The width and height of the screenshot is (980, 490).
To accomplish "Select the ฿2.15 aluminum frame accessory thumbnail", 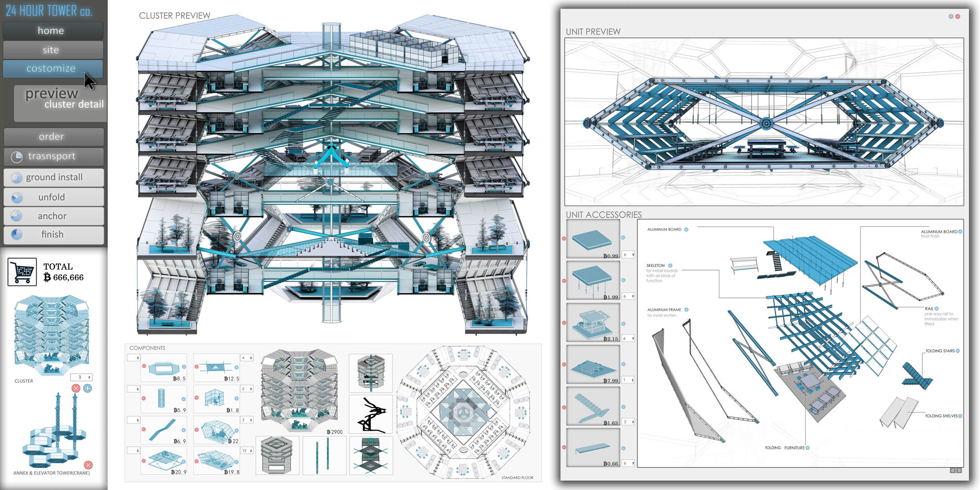I will 593,322.
